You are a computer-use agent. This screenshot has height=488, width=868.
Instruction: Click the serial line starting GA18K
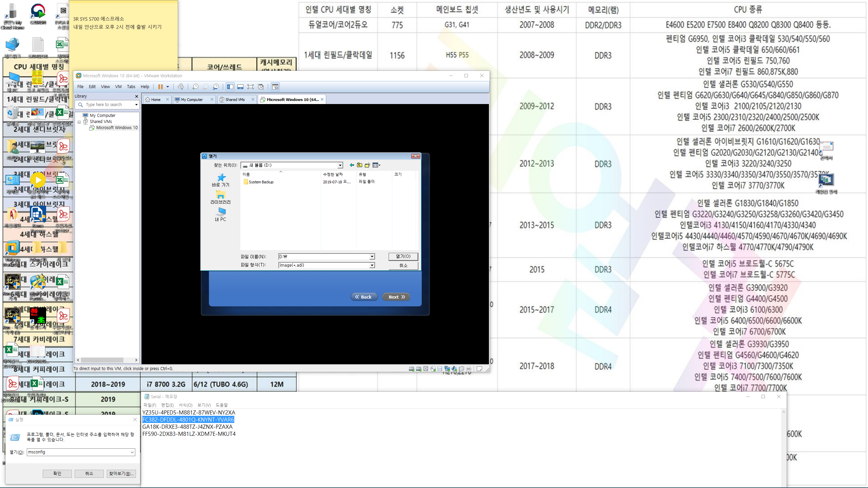[188, 427]
